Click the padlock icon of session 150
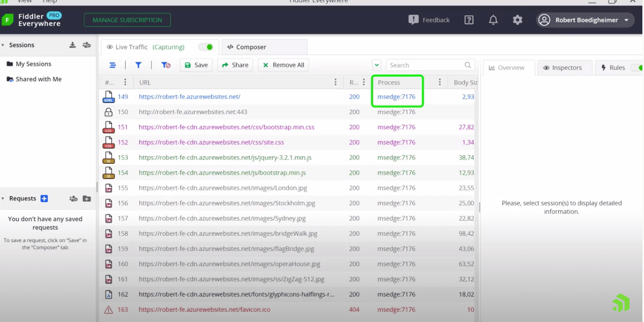The width and height of the screenshot is (644, 322). [x=108, y=112]
